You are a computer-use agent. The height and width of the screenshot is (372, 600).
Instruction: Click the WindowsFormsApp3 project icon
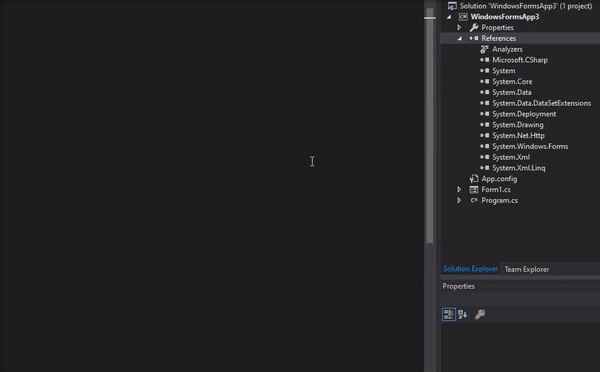pos(463,17)
